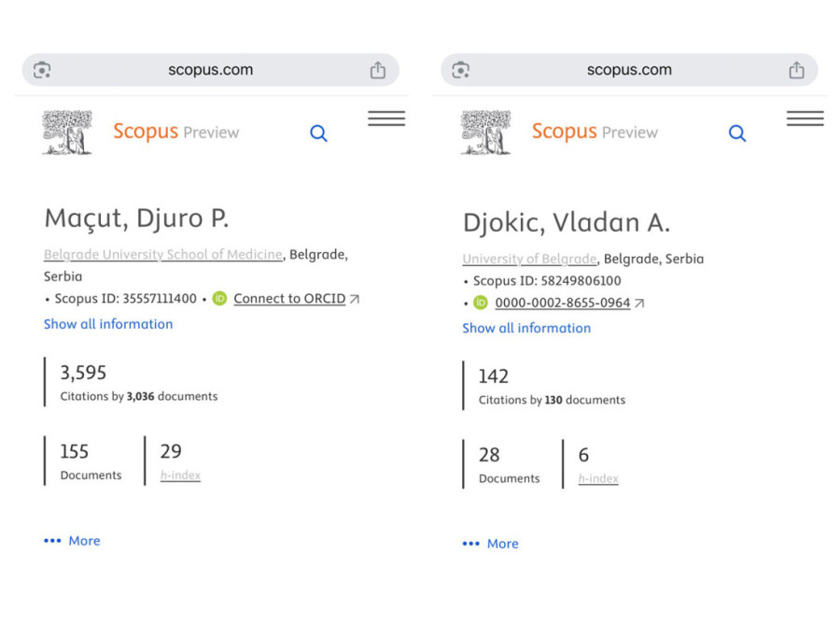The image size is (840, 623).
Task: Open University of Belgrade affiliation link
Action: click(x=529, y=259)
